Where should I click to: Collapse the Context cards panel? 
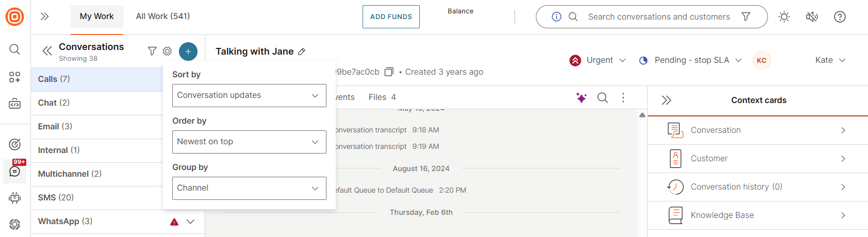point(666,100)
